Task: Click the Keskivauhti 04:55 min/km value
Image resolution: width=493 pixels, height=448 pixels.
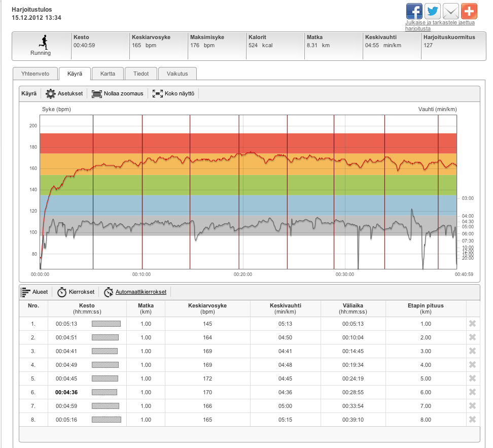Action: [383, 45]
